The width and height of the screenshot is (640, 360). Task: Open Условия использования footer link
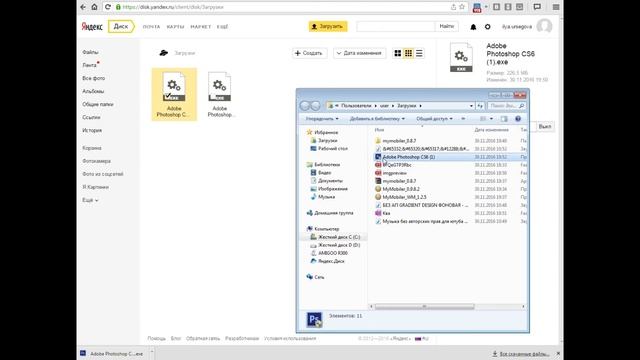[290, 338]
